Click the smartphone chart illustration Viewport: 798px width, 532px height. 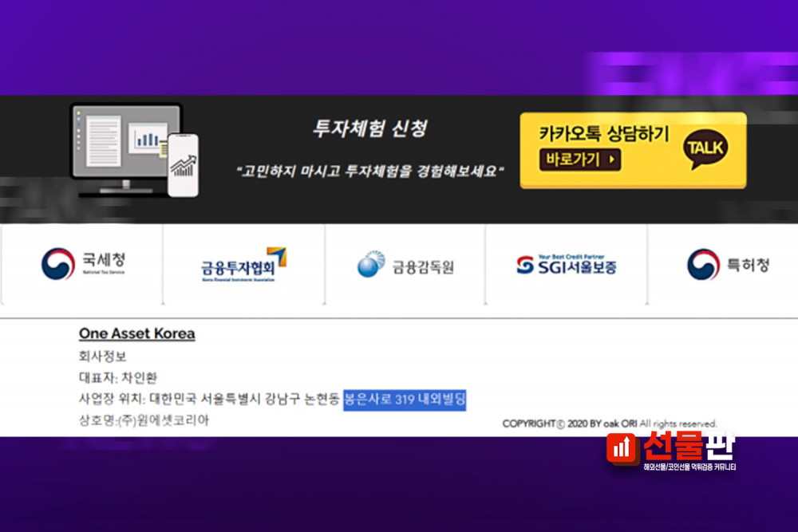[x=183, y=164]
